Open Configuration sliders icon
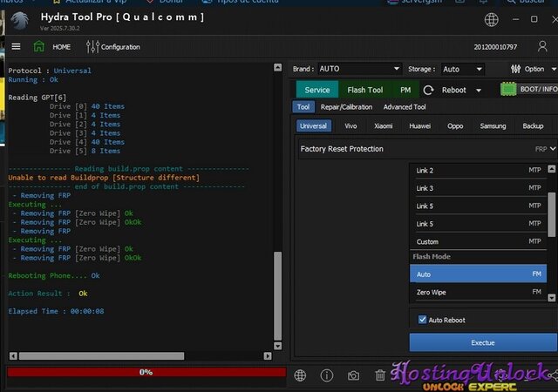 click(92, 46)
